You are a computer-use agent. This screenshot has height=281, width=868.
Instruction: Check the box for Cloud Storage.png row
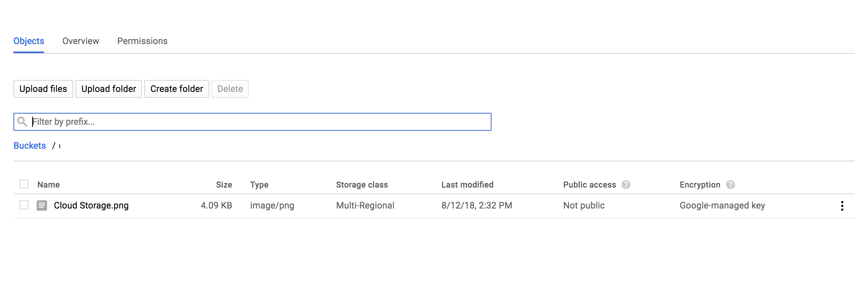(x=24, y=205)
